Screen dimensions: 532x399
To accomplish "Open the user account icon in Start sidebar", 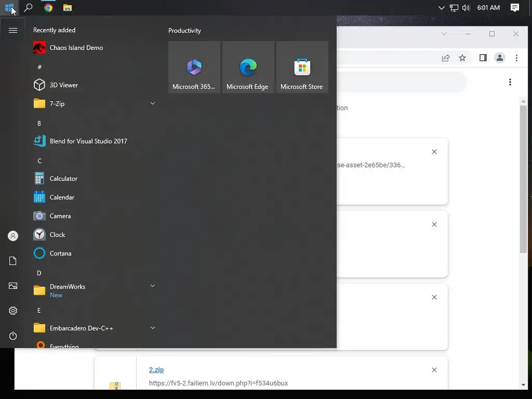I will click(13, 236).
